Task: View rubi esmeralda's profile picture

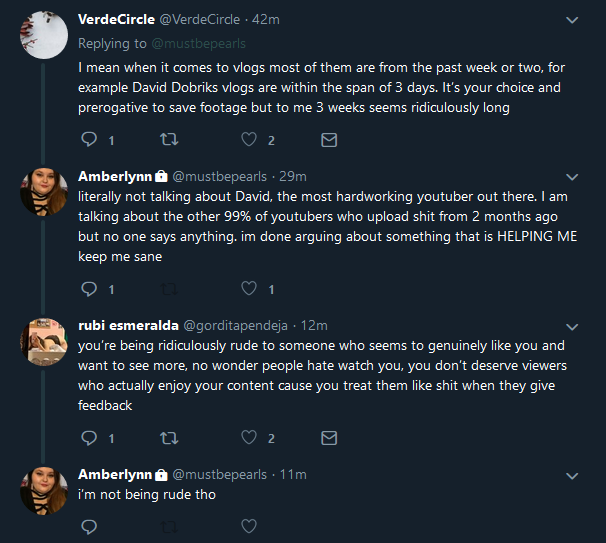Action: (44, 342)
